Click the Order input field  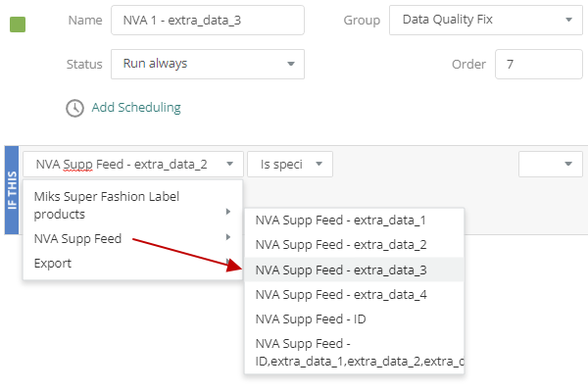point(538,64)
